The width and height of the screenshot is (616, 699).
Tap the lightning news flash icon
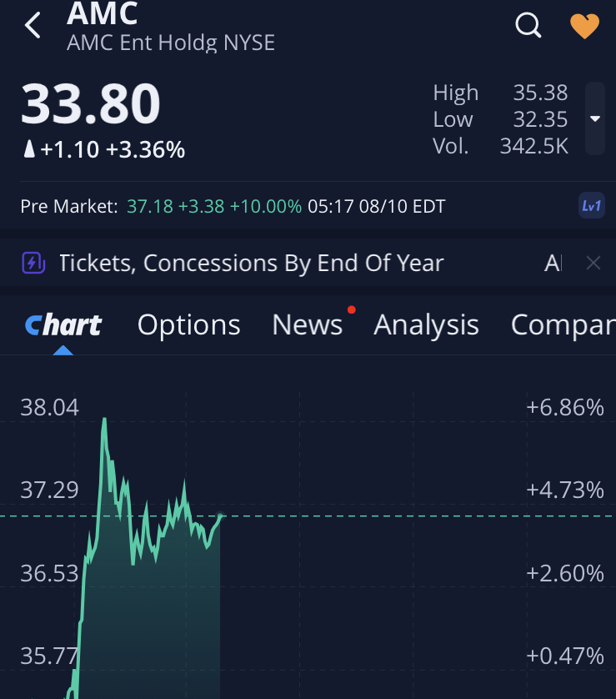point(33,264)
